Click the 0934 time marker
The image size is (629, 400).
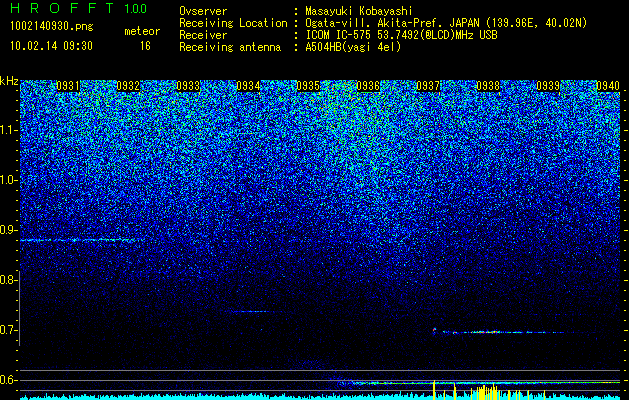click(x=248, y=86)
